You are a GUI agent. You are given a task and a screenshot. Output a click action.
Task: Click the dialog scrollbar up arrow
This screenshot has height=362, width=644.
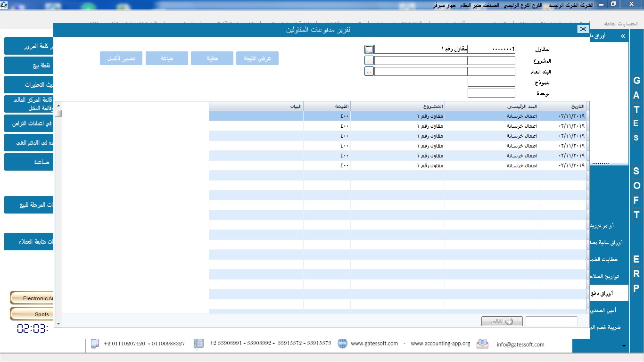pos(58,106)
